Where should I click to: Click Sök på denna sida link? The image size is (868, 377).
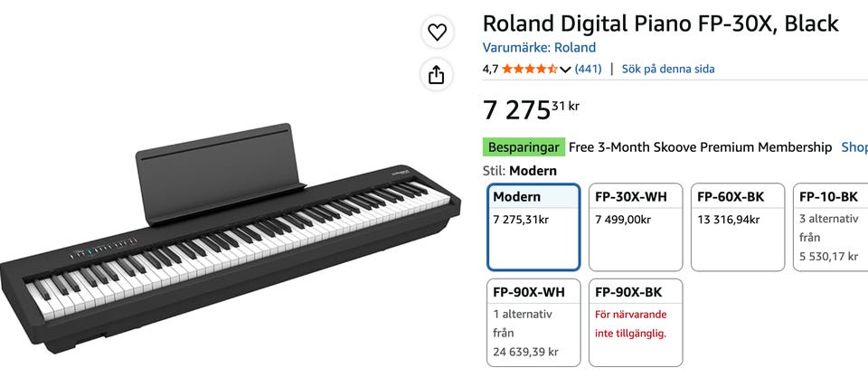pyautogui.click(x=668, y=70)
